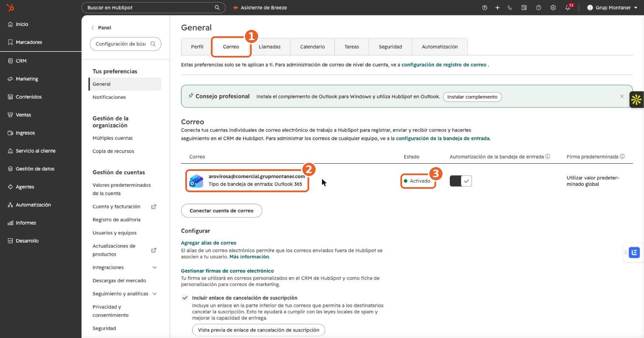Dismiss the Consejo profesional banner

pos(622,96)
